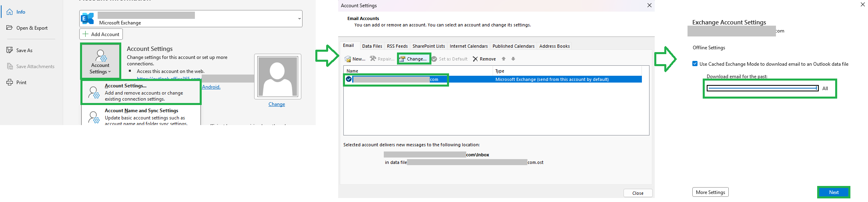This screenshot has width=868, height=202.
Task: Click More Settings in Exchange Account Settings
Action: [x=710, y=192]
